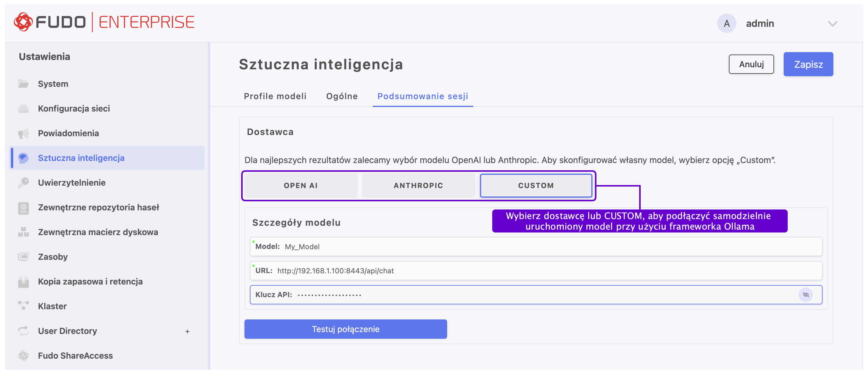Click the Powiadomienia megaphone icon
The width and height of the screenshot is (868, 377).
[23, 133]
